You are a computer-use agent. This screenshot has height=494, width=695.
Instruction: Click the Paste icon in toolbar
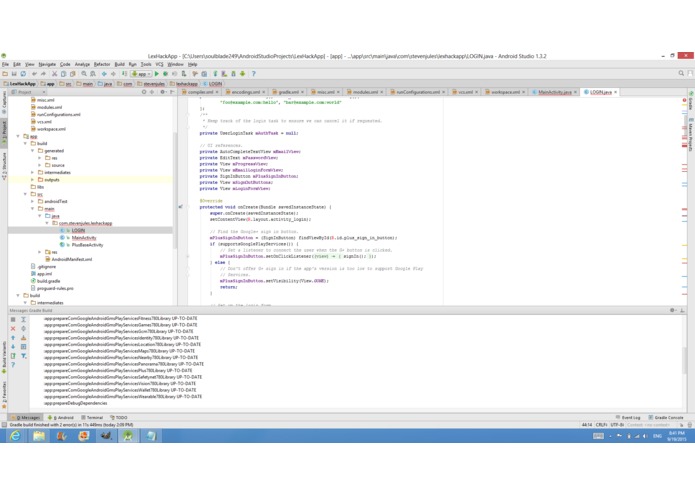(72, 74)
